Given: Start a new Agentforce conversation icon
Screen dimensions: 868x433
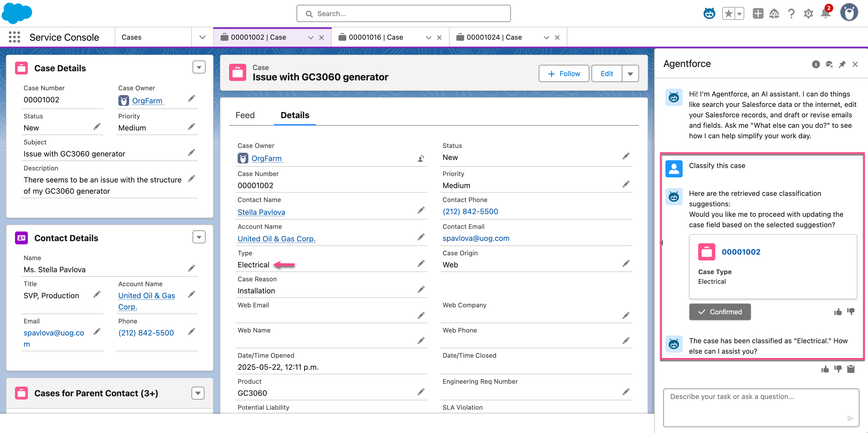Looking at the screenshot, I should pos(829,64).
